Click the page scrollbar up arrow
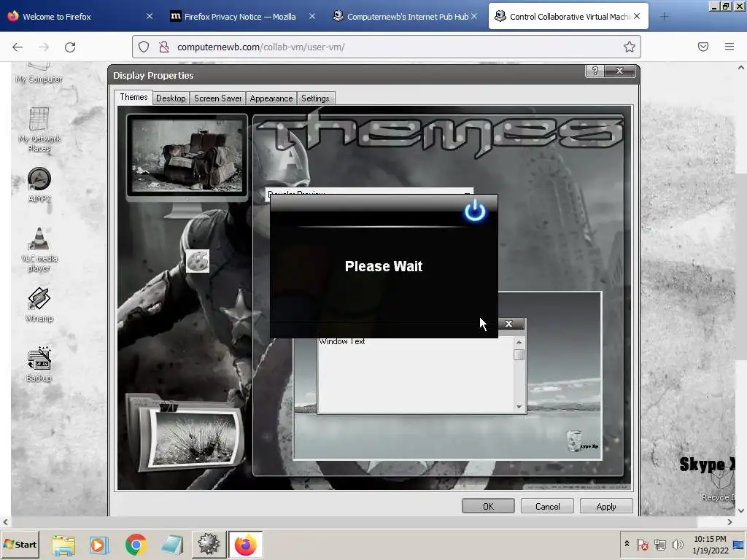This screenshot has width=747, height=560. point(741,68)
